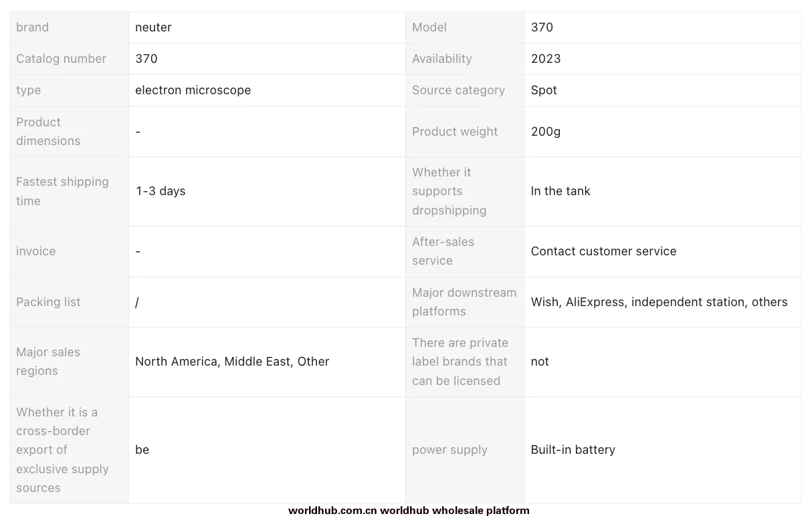The width and height of the screenshot is (812, 516).
Task: Select the Model value 370
Action: pos(542,27)
